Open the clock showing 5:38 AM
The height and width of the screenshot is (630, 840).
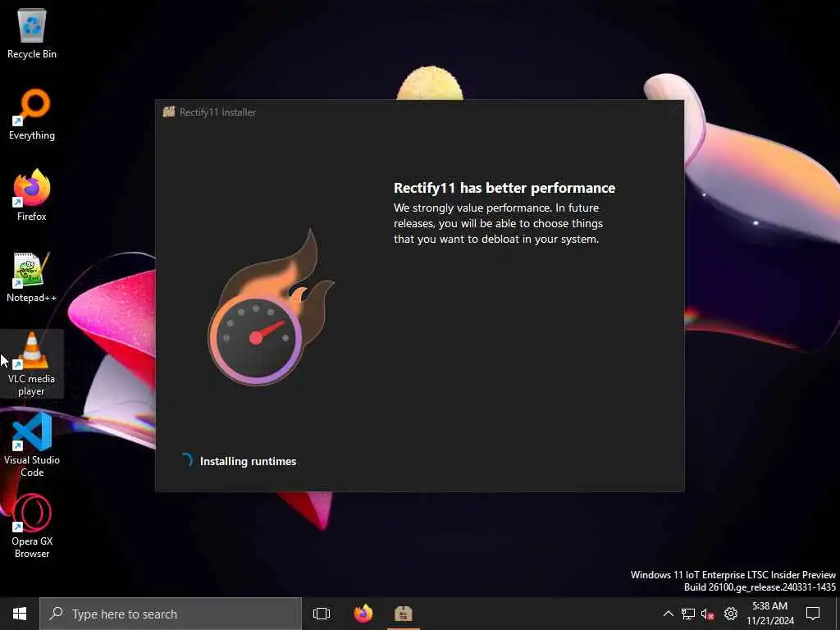coord(770,614)
